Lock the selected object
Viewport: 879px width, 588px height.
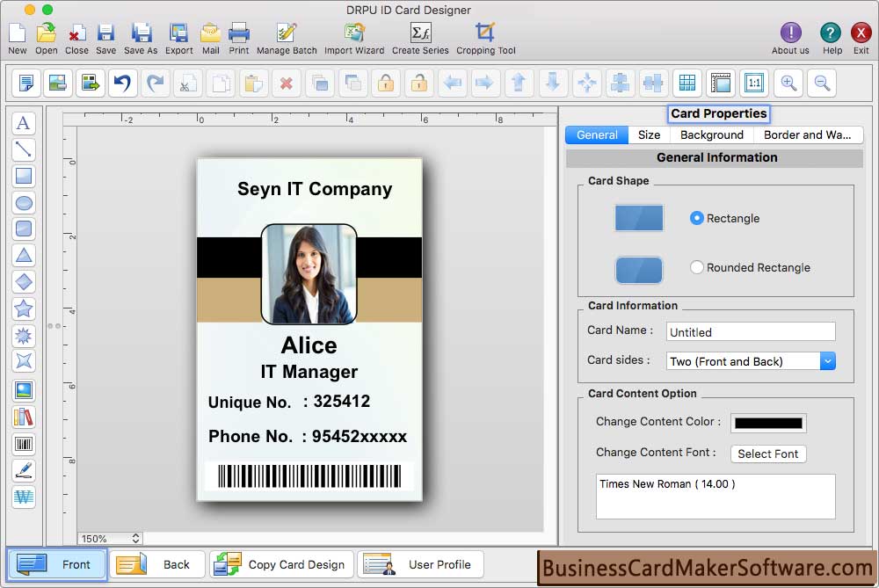point(386,83)
